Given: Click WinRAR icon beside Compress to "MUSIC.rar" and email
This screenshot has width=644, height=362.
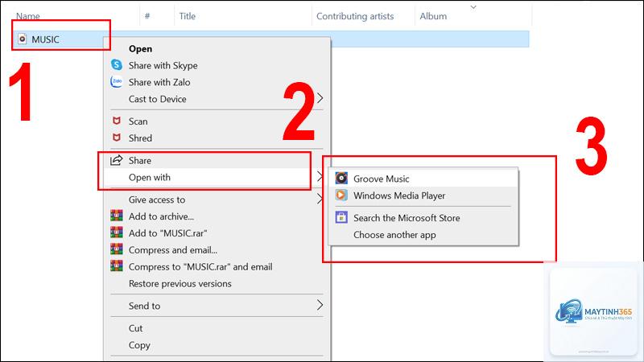Looking at the screenshot, I should [x=117, y=266].
